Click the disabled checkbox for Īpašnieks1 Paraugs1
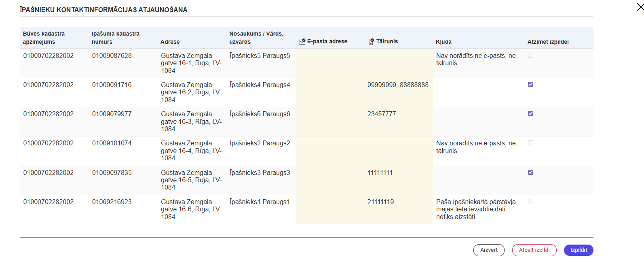The width and height of the screenshot is (644, 264). click(530, 201)
